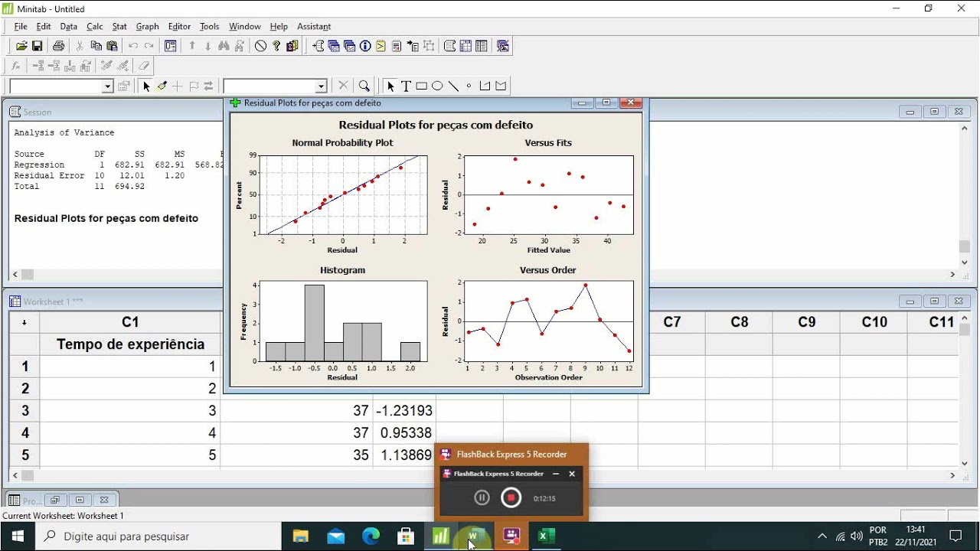Click the worksheet horizontal scrollbar left arrow

15,475
